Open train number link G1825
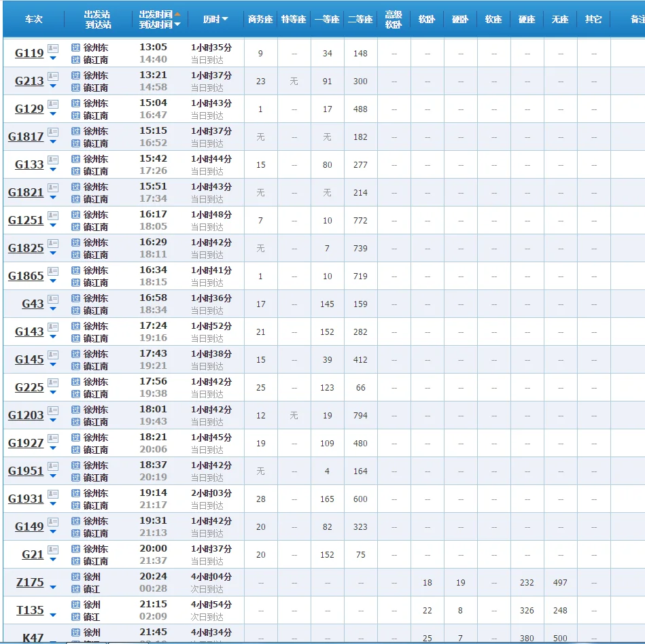Viewport: 645px width, 644px height. [26, 249]
